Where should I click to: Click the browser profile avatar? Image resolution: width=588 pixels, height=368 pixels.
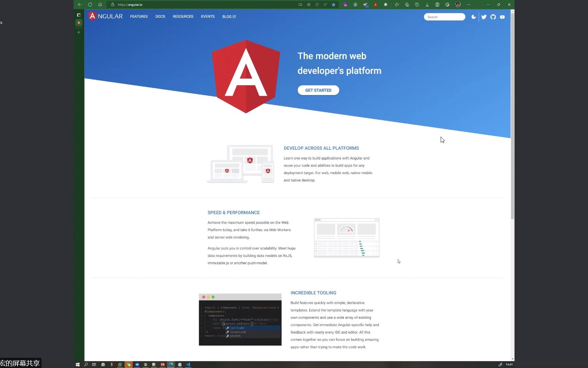click(458, 4)
